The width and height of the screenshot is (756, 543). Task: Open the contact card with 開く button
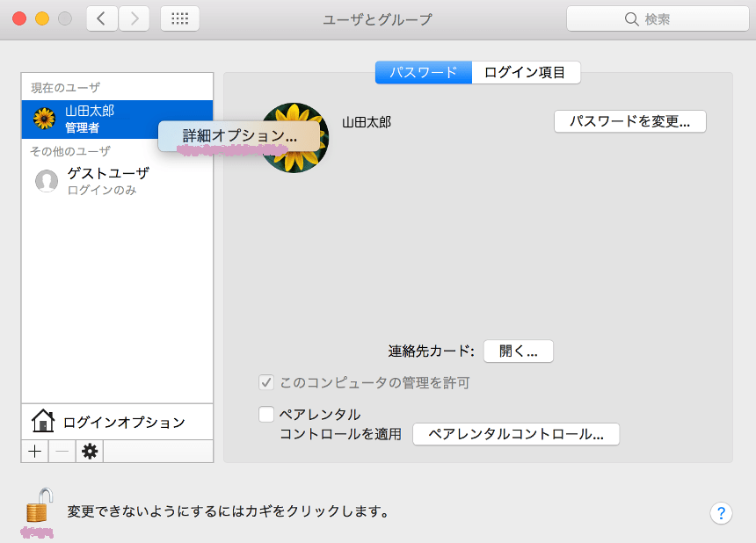[x=518, y=351]
